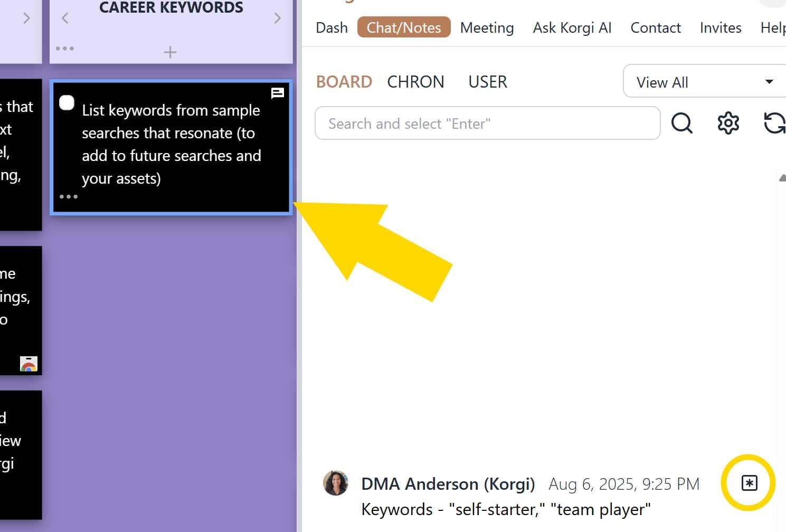The image size is (786, 532).
Task: Click the refresh sync icon
Action: pyautogui.click(x=773, y=123)
